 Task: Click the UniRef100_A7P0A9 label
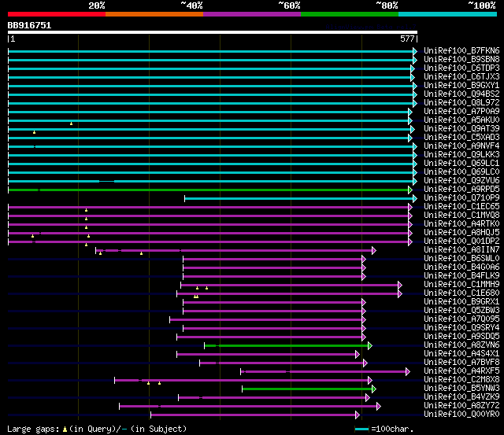point(461,112)
